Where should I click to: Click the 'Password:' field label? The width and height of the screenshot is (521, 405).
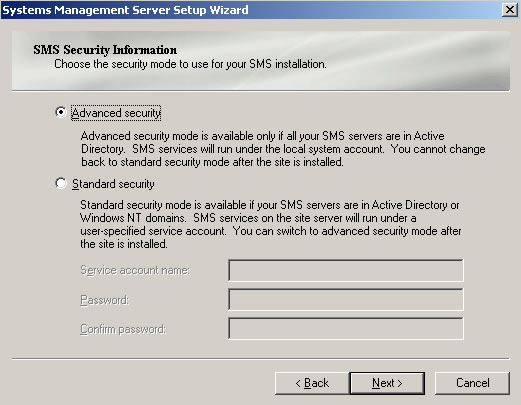point(104,300)
